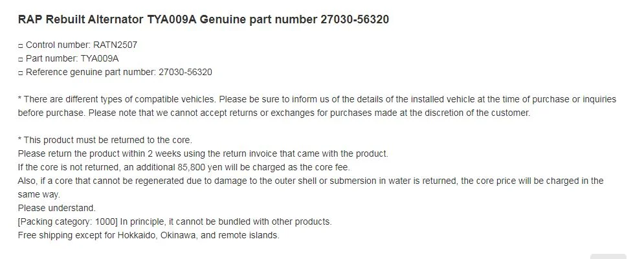Screen dimensions: 644x259
Task: Click the free shipping except Hokkaido line
Action: (x=149, y=235)
